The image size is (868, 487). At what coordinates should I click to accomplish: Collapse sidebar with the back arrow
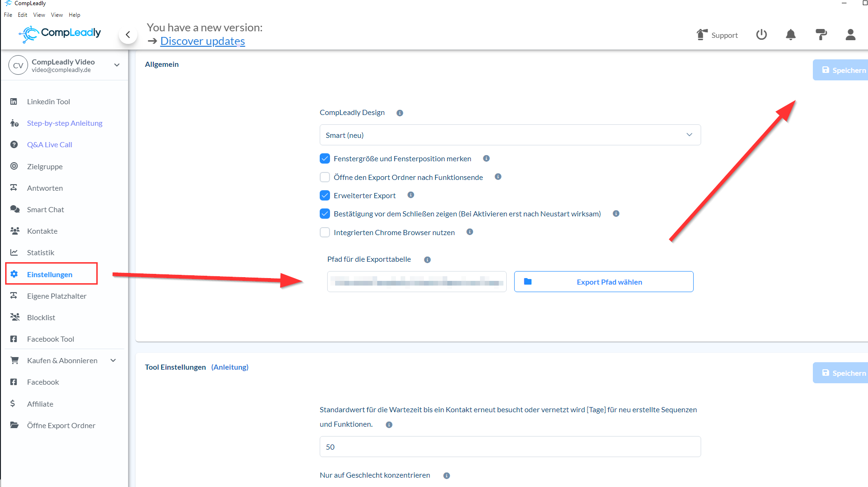click(128, 35)
